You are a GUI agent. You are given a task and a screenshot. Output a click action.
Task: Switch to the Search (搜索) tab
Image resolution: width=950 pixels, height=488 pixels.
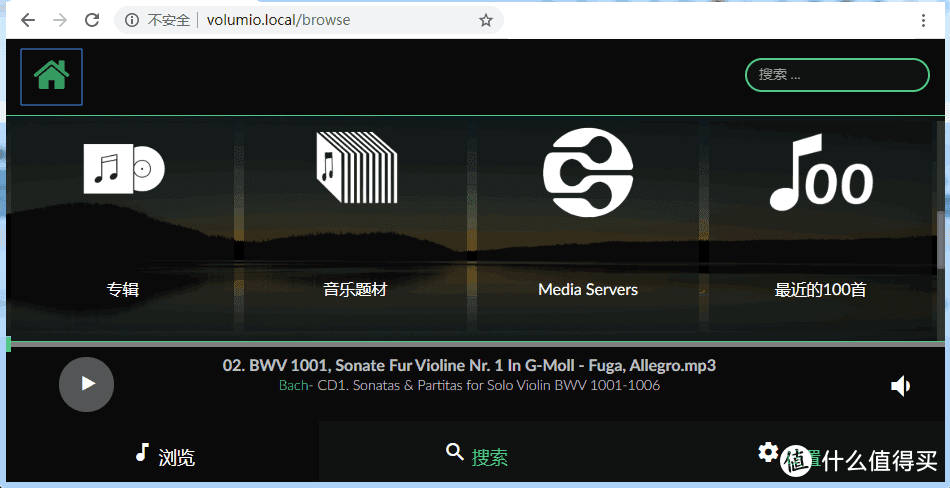[477, 456]
